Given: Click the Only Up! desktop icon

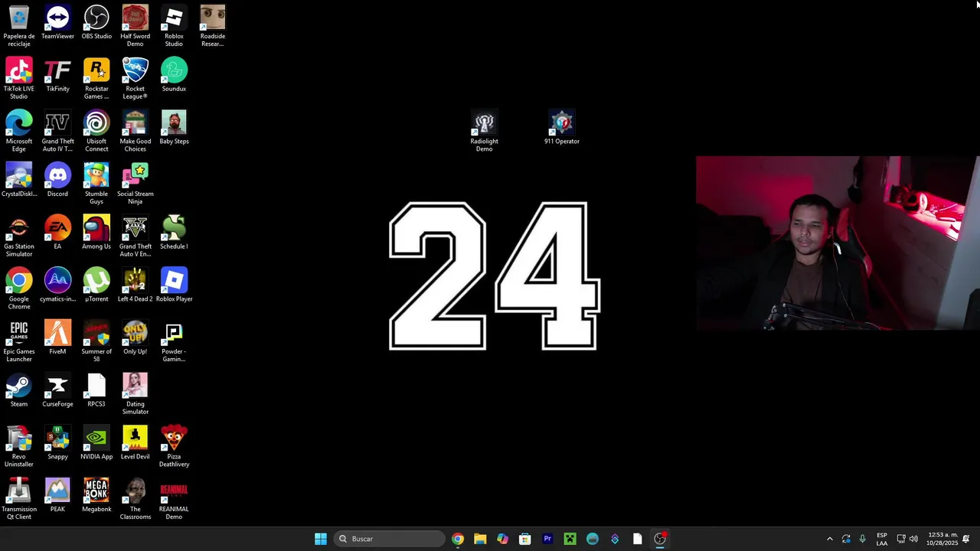Looking at the screenshot, I should pyautogui.click(x=135, y=337).
